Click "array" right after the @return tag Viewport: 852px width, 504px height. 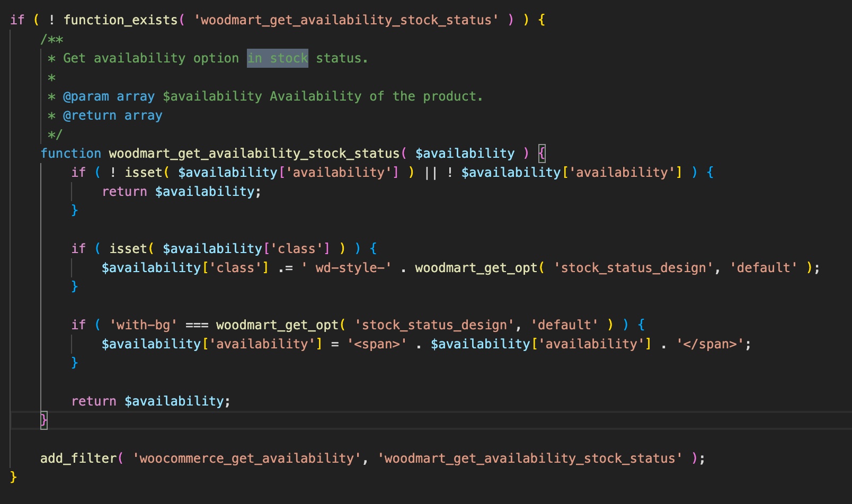(x=143, y=115)
